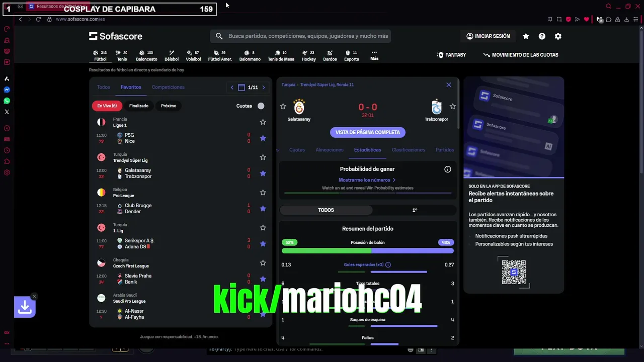
Task: Open sidebar extensions cube icon
Action: tap(7, 161)
